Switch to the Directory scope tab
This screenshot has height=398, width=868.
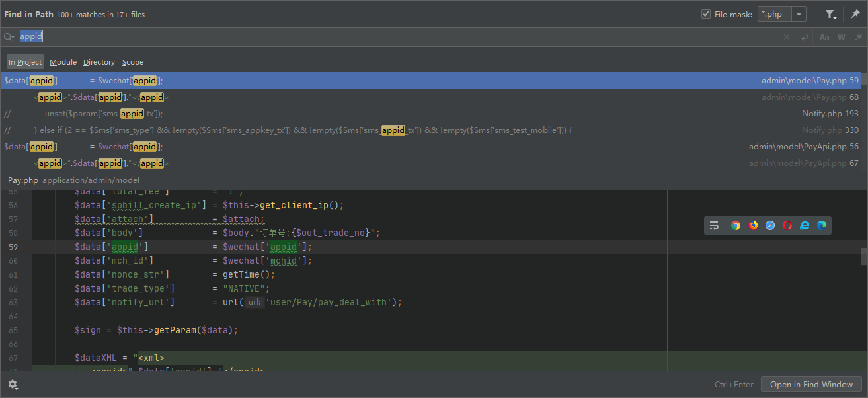(99, 62)
